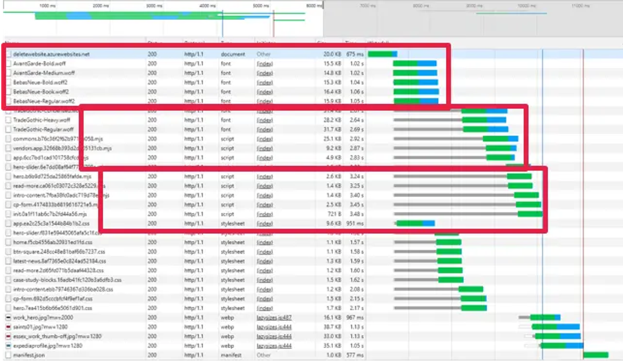The height and width of the screenshot is (364, 623).
Task: Select the case-study-blocks .css request
Action: 67,279
